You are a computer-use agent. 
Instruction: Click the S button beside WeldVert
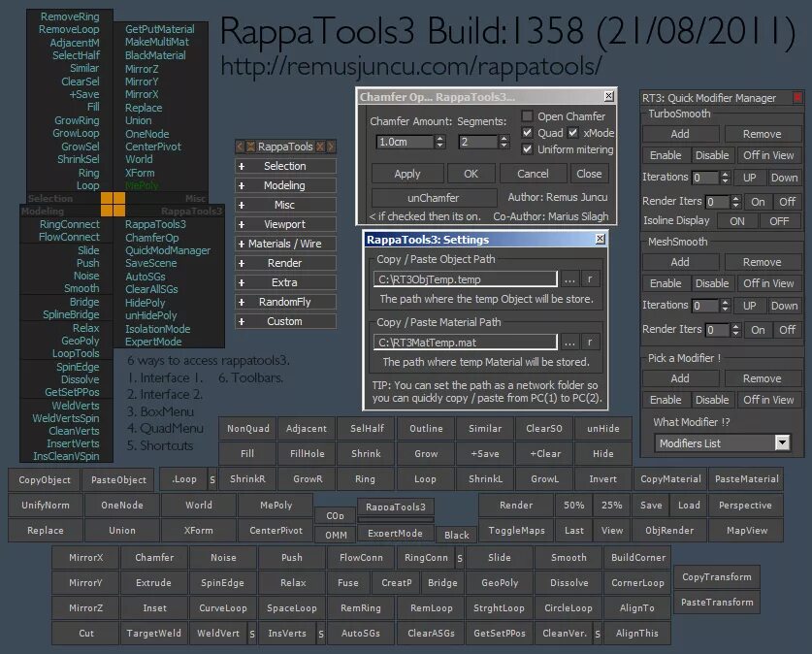coord(252,634)
